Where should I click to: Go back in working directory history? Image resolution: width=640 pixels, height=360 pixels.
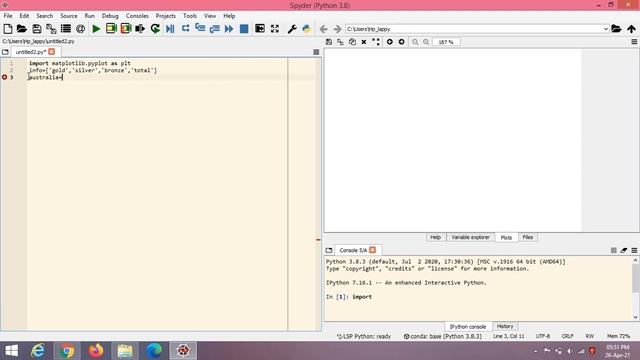(x=324, y=29)
